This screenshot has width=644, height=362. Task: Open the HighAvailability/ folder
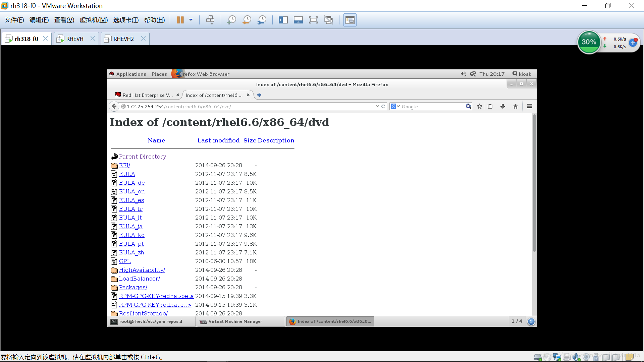pyautogui.click(x=142, y=270)
